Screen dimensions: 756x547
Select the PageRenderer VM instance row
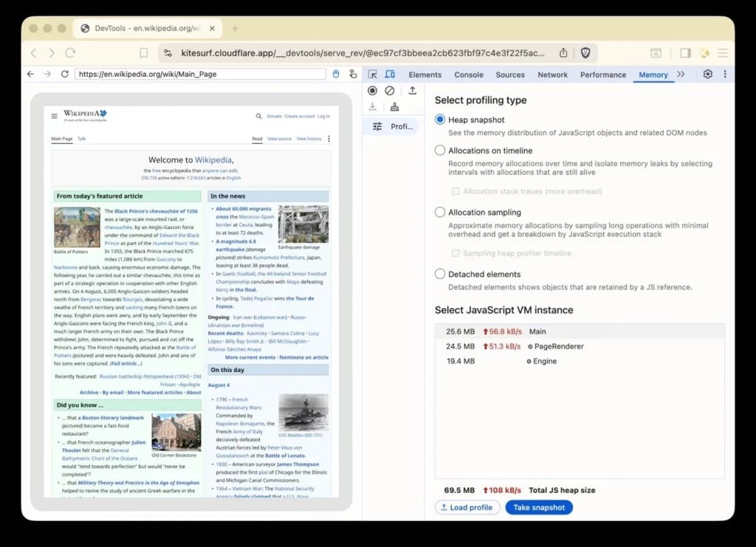580,346
